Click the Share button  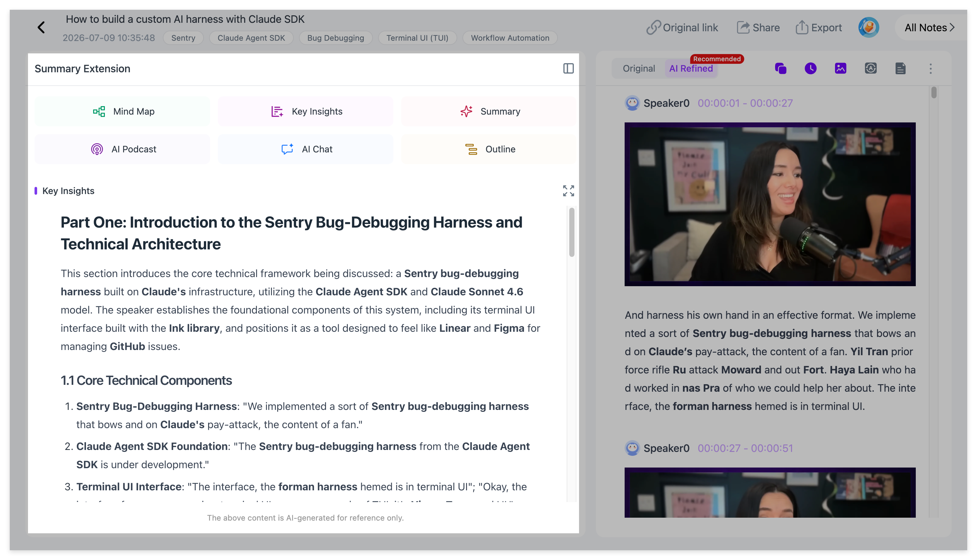(x=758, y=28)
